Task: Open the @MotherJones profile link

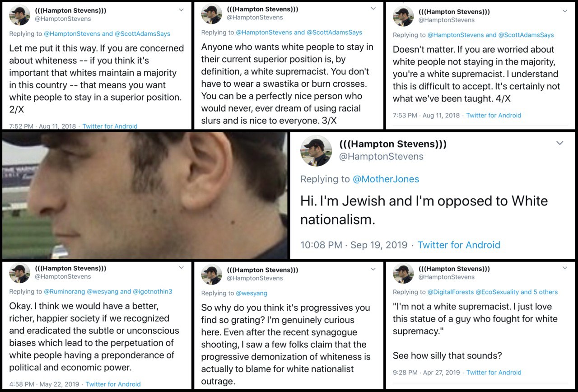Action: click(386, 179)
